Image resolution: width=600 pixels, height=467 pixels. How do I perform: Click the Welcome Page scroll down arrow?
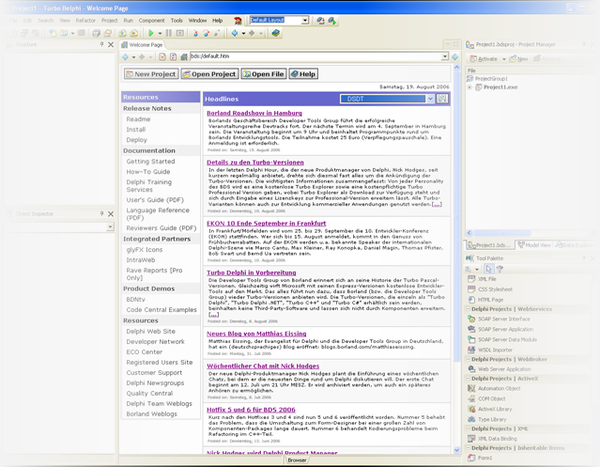tap(457, 450)
